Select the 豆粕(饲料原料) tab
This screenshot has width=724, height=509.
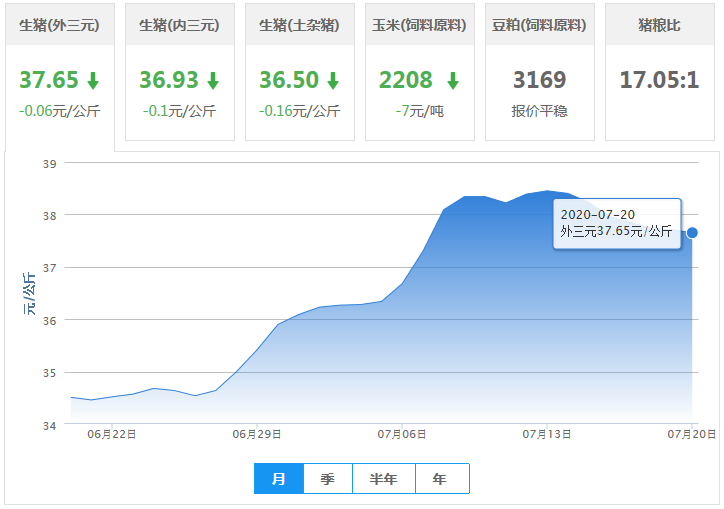539,25
